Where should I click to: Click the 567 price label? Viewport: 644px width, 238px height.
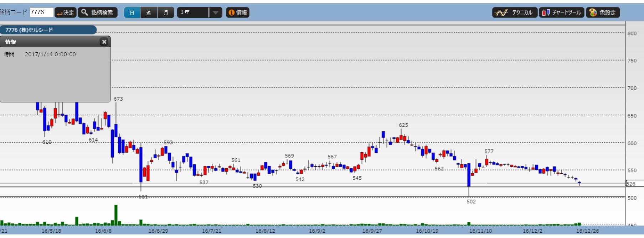click(x=332, y=157)
